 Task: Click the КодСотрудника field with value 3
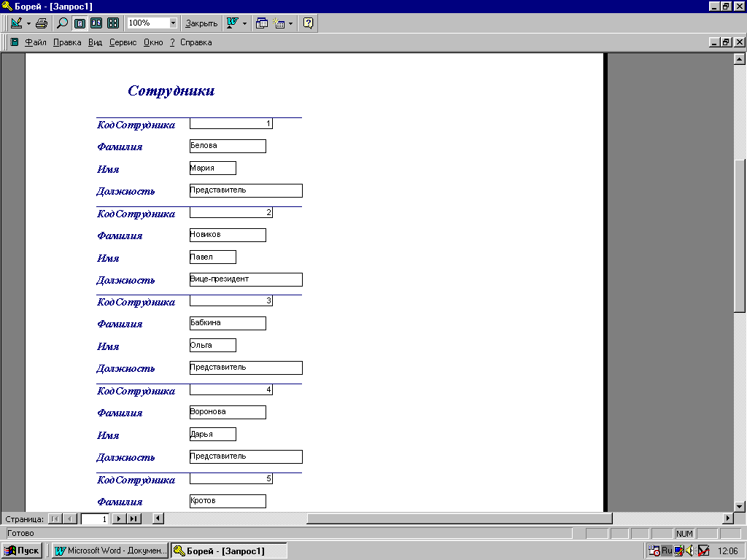click(231, 301)
